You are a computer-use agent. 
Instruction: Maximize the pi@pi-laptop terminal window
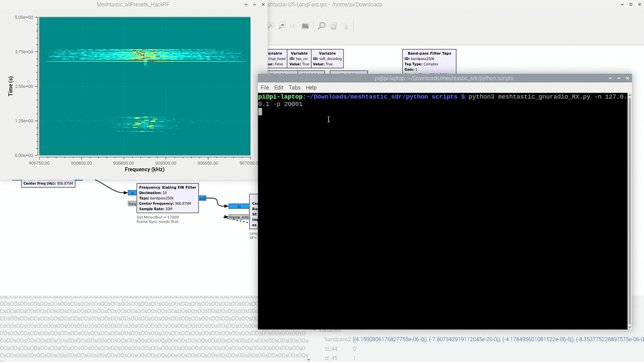pyautogui.click(x=619, y=79)
